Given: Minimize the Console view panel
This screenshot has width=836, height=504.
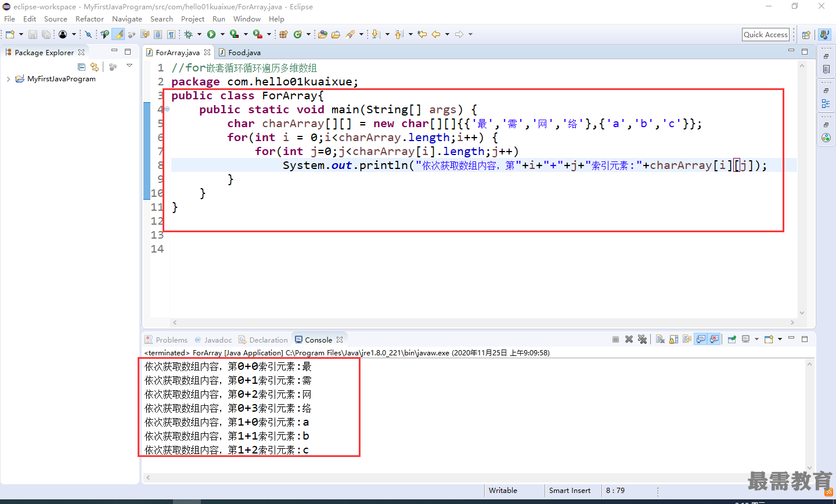Looking at the screenshot, I should click(x=791, y=338).
